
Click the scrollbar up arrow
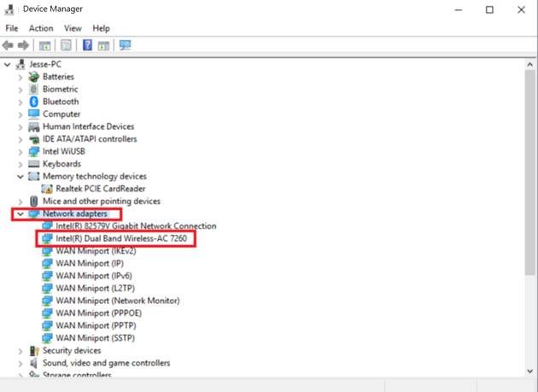pos(530,64)
